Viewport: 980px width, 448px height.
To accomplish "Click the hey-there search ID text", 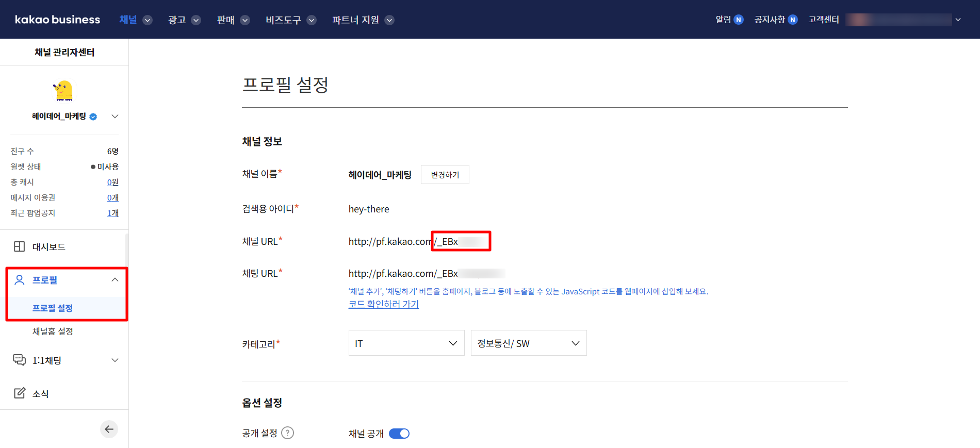I will coord(369,209).
